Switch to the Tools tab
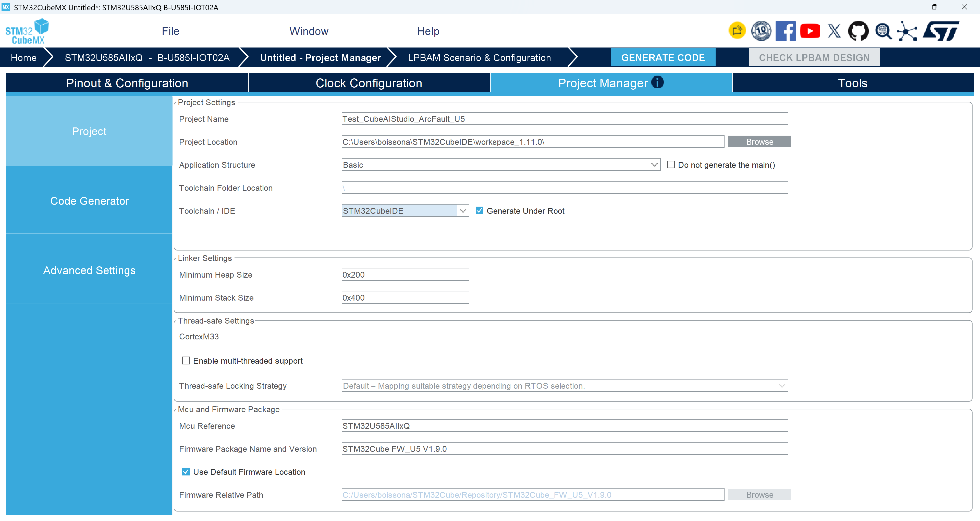The height and width of the screenshot is (521, 980). click(x=853, y=83)
